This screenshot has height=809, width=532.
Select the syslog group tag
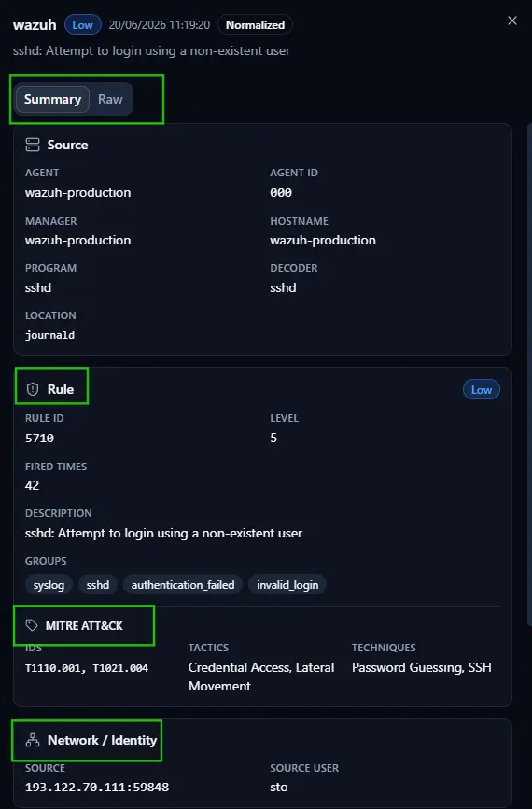(49, 585)
